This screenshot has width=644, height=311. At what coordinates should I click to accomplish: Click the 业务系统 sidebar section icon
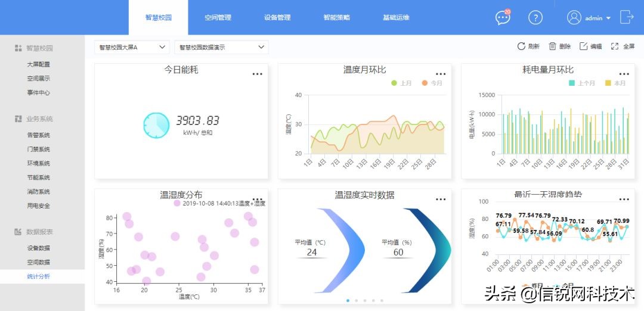click(18, 119)
